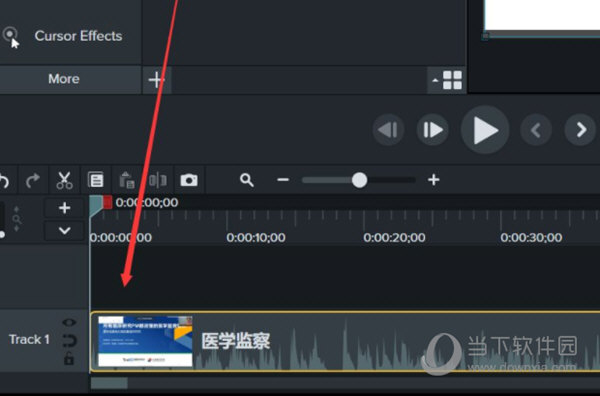Screen dimensions: 600x396
Task: Click the timeline ruler at 0:00:20;00
Action: pos(394,238)
